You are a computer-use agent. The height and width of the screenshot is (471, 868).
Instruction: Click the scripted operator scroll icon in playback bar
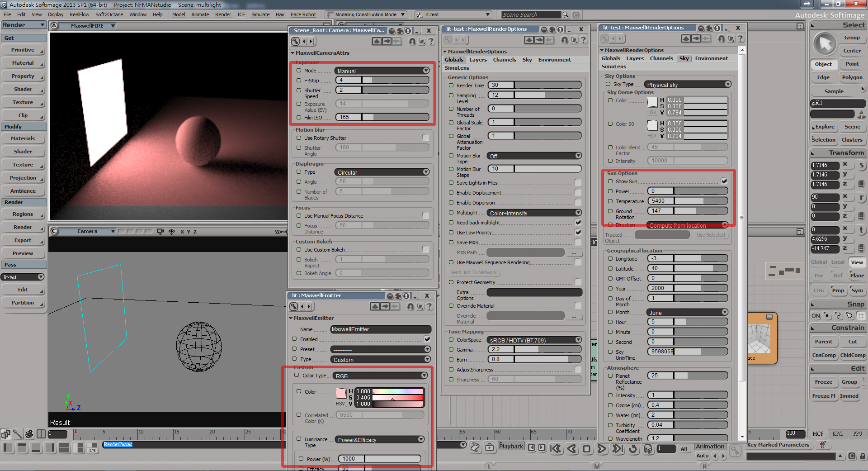pyautogui.click(x=475, y=447)
